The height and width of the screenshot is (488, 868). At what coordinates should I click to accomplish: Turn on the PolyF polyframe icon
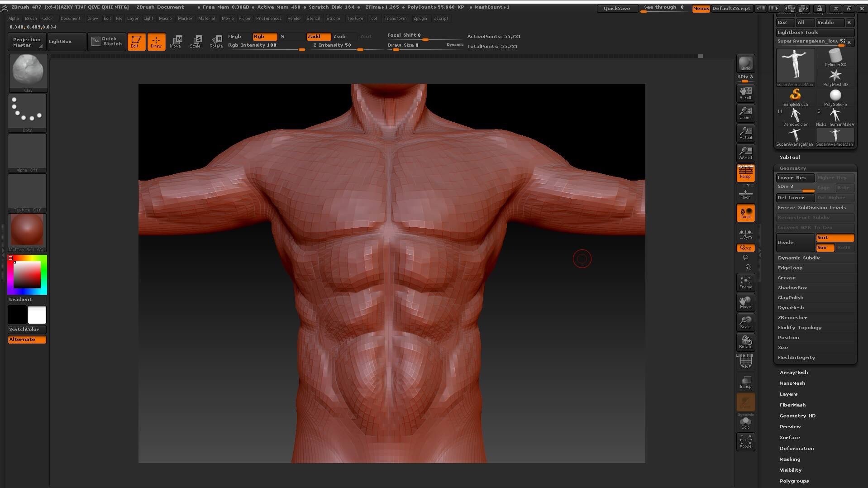[x=745, y=361]
